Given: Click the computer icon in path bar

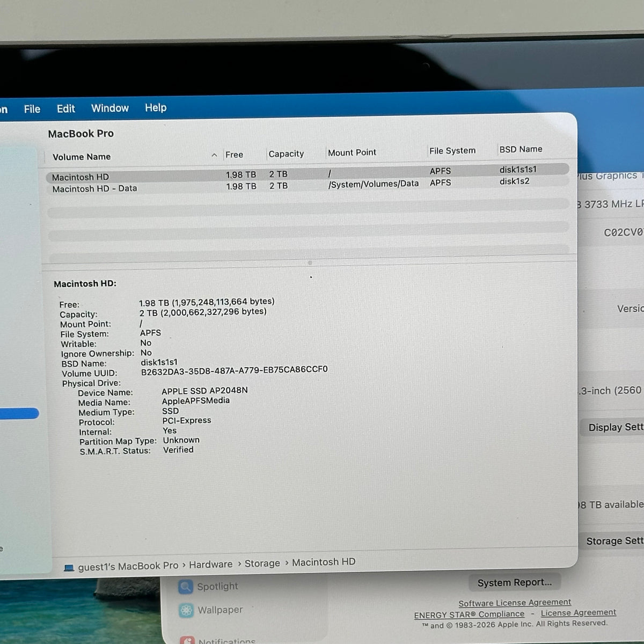Looking at the screenshot, I should point(69,568).
